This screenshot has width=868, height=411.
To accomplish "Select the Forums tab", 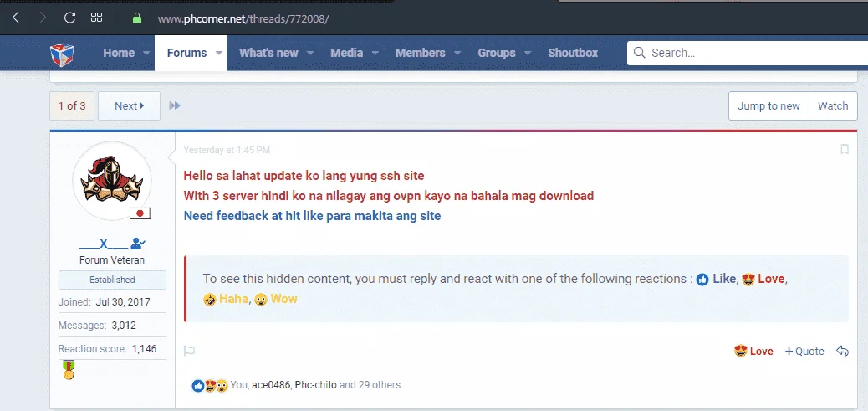I will (x=186, y=54).
